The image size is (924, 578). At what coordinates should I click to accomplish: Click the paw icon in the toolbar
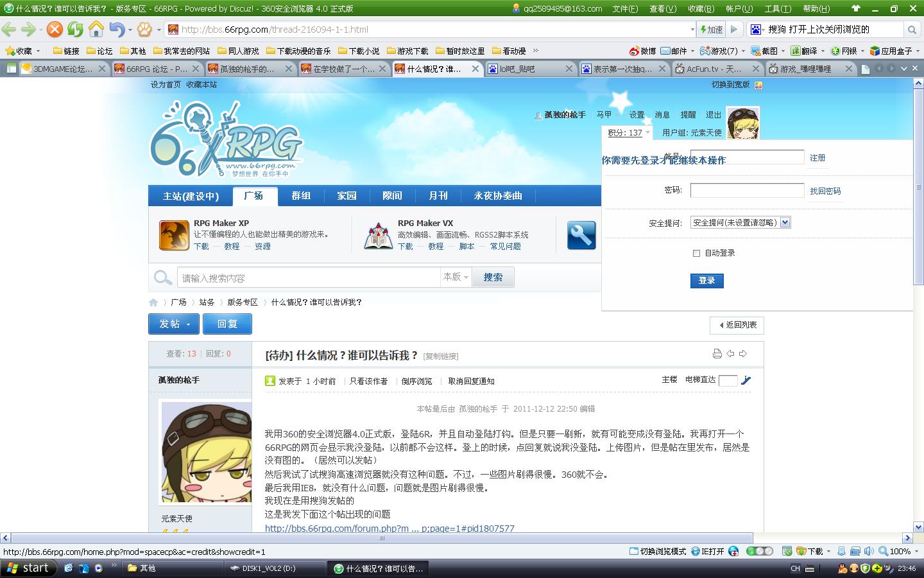[144, 30]
